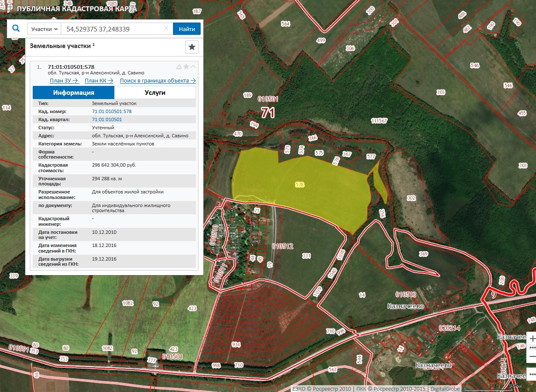Image resolution: width=536 pixels, height=392 pixels.
Task: Select parcel 564 on the map
Action: pos(285,24)
